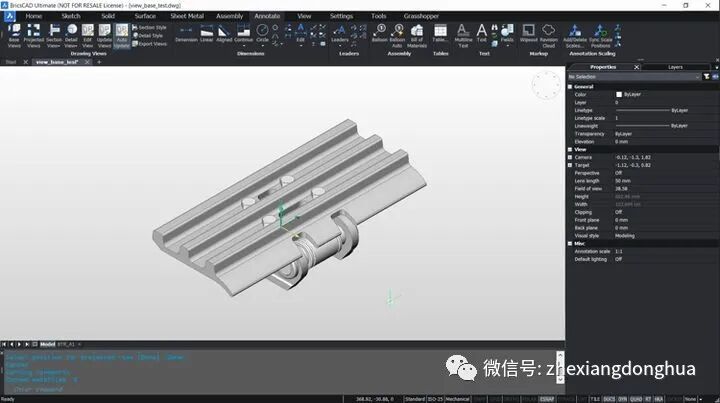Open the Linetype ByLayer field

click(x=666, y=110)
